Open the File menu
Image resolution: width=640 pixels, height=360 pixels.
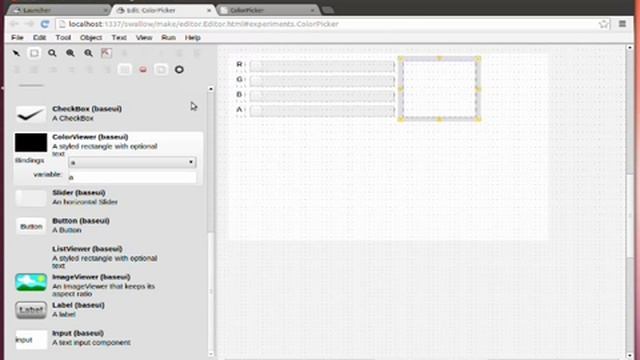tap(17, 38)
